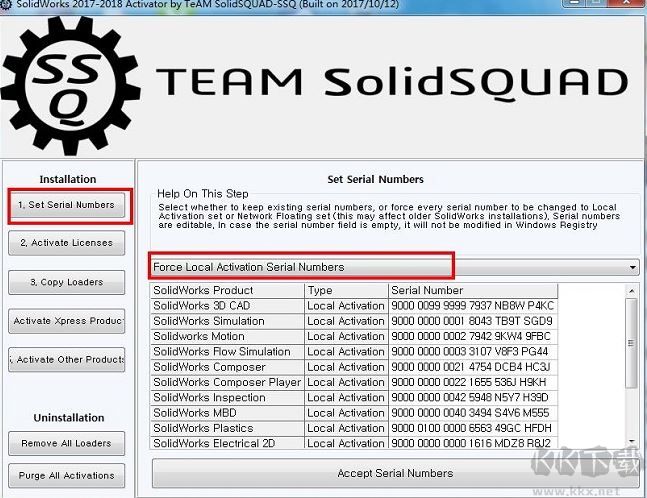
Task: Click Activate Other Products button
Action: click(x=66, y=360)
